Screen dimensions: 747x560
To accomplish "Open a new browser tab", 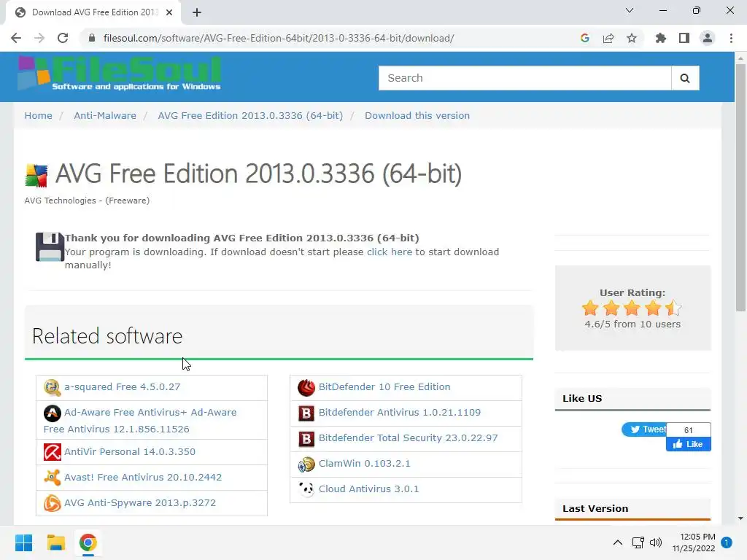I will [197, 12].
